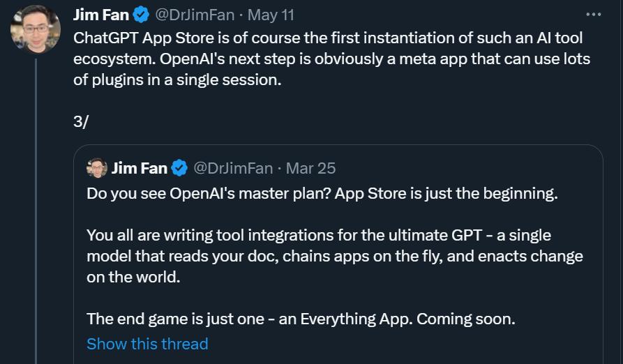Click the Jim Fan name in the quoted tweet
623x364 pixels.
pos(140,168)
